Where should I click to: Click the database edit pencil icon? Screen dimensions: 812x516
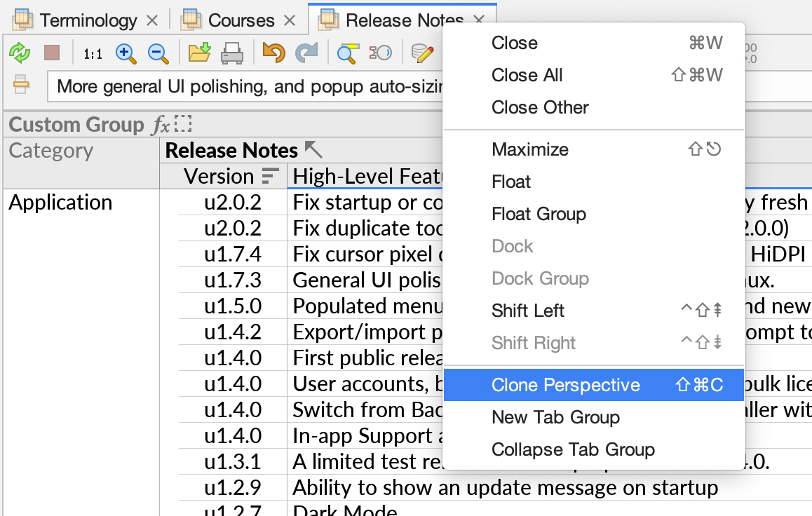tap(422, 53)
